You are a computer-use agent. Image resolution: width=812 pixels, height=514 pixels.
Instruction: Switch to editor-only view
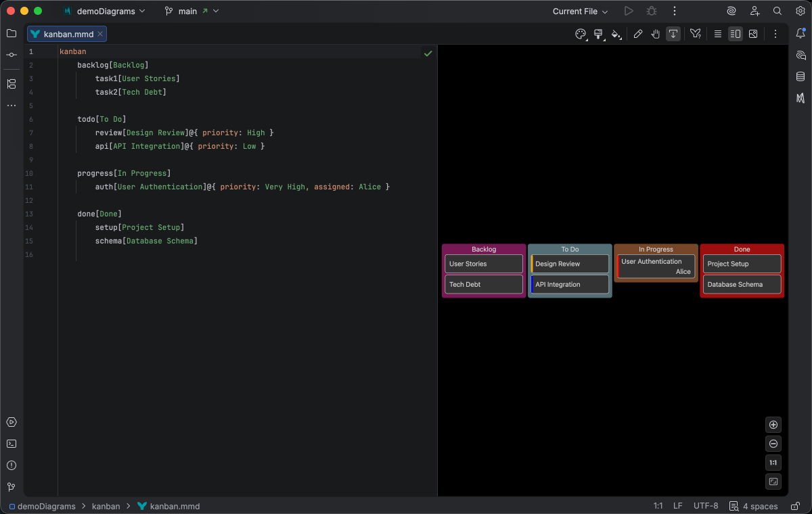pos(718,34)
